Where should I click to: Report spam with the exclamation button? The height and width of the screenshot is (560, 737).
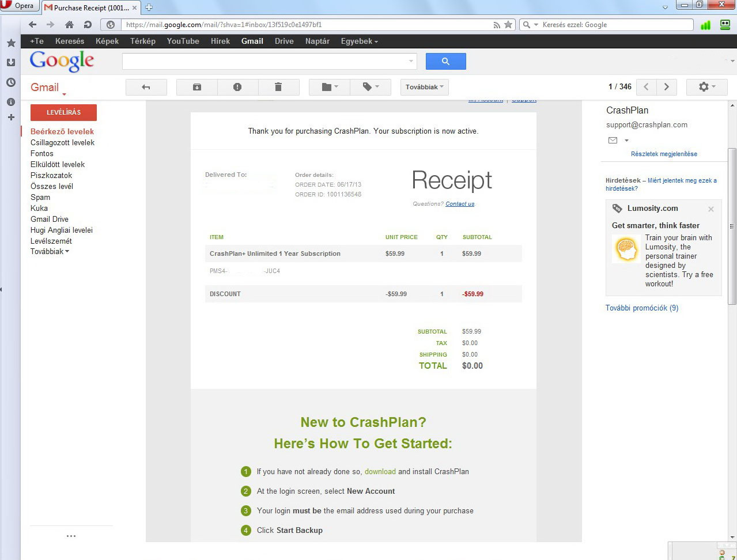pos(237,87)
